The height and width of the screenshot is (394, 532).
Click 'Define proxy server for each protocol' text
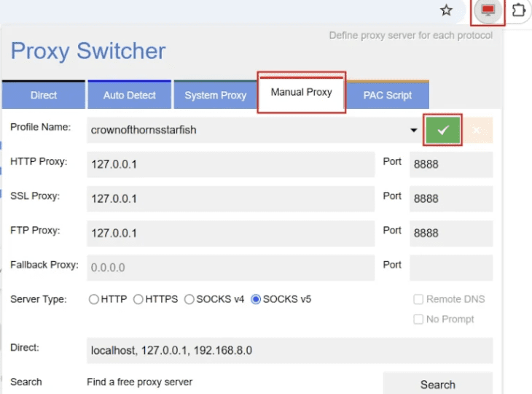click(410, 35)
